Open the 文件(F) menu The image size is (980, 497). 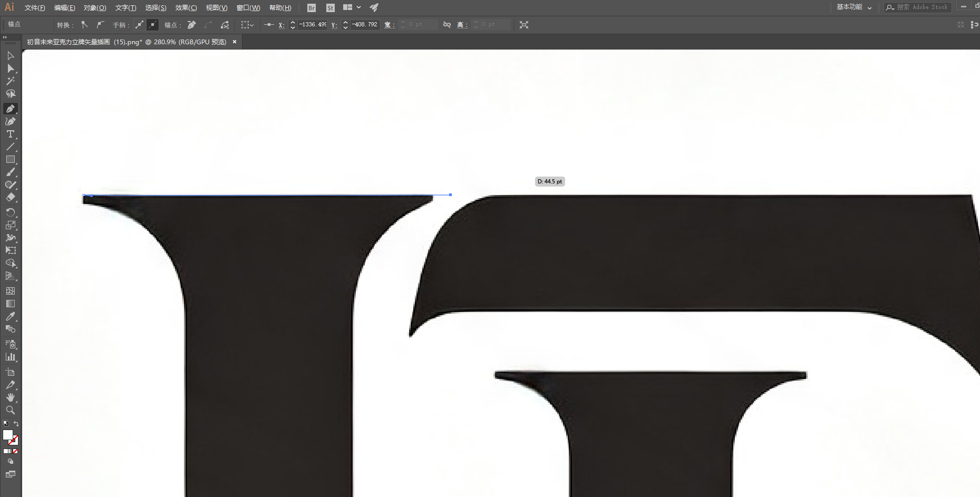[35, 8]
